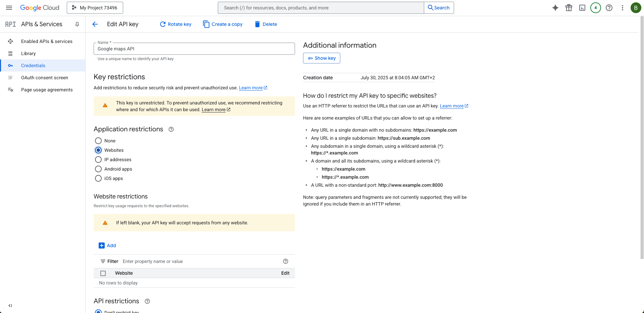
Task: Check the Website table header checkbox
Action: [103, 273]
